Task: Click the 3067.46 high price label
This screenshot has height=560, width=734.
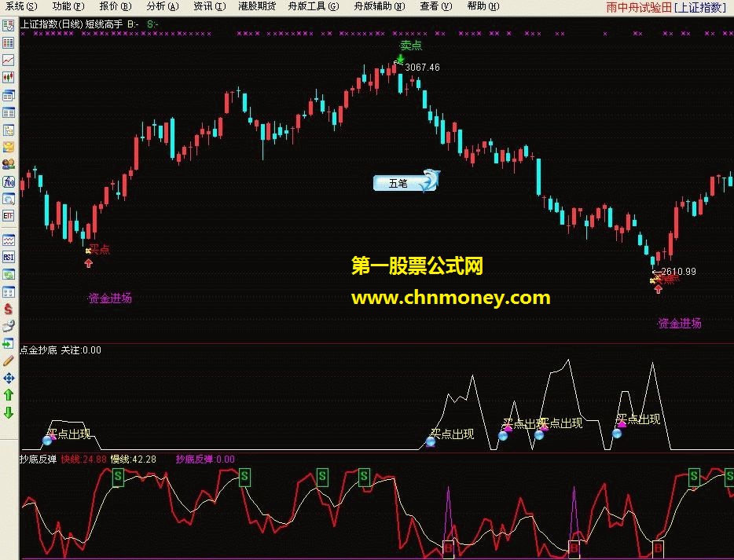Action: 422,68
